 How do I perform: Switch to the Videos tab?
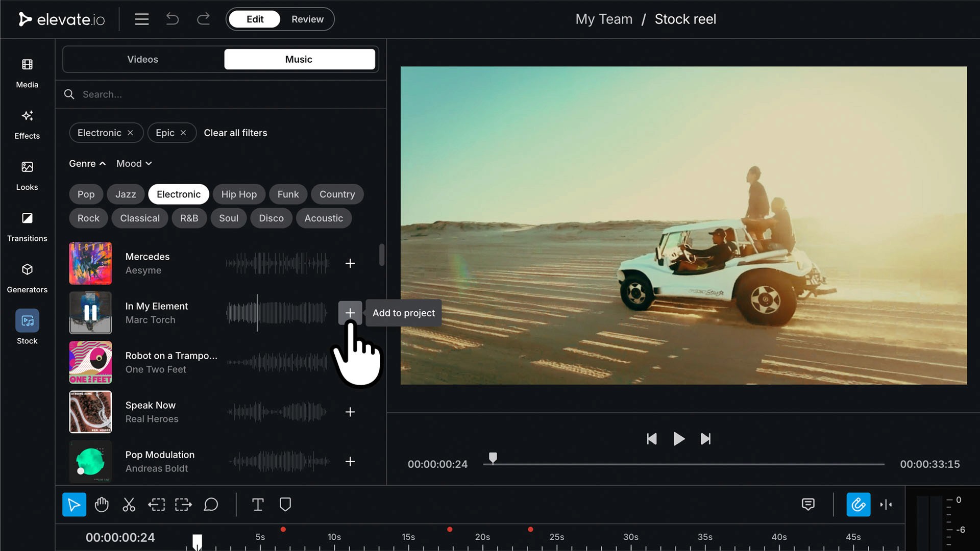coord(143,59)
